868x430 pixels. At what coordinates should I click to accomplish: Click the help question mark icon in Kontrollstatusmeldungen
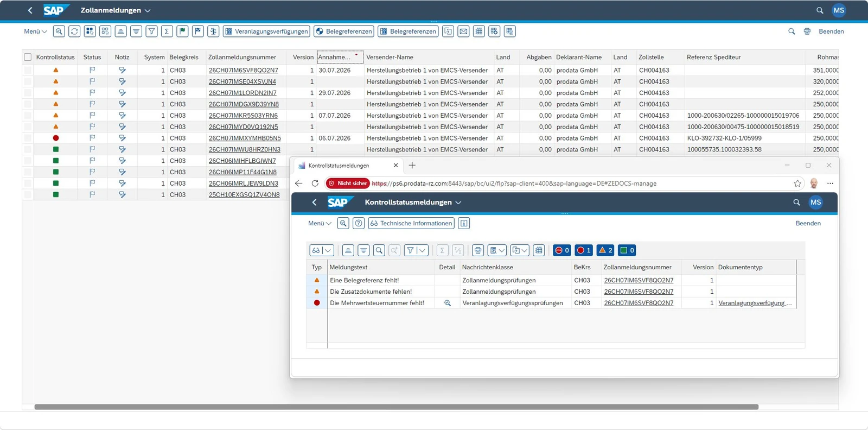[359, 223]
